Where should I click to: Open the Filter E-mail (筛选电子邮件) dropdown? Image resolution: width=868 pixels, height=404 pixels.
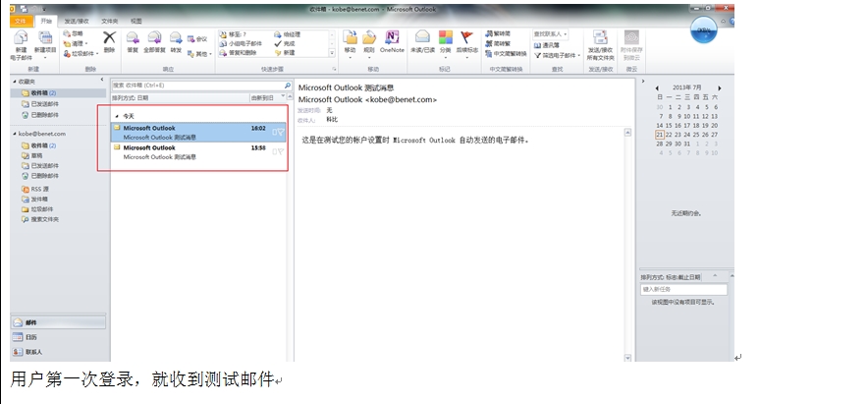coord(558,55)
